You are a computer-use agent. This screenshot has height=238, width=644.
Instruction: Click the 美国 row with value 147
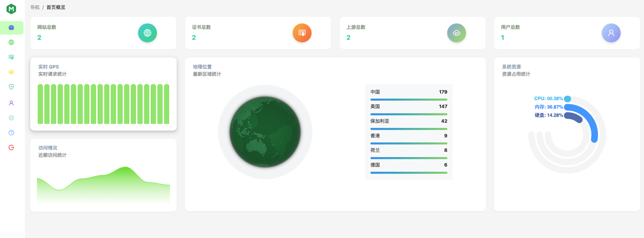pyautogui.click(x=409, y=106)
